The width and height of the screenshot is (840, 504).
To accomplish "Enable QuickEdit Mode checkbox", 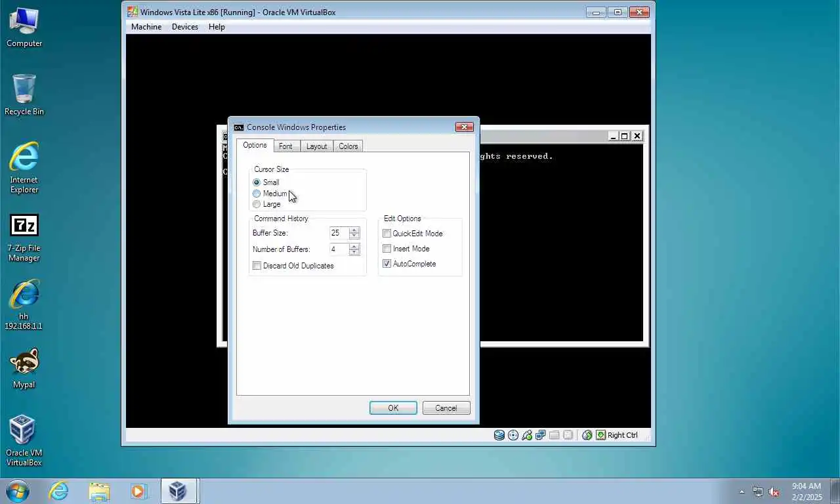I will click(387, 234).
